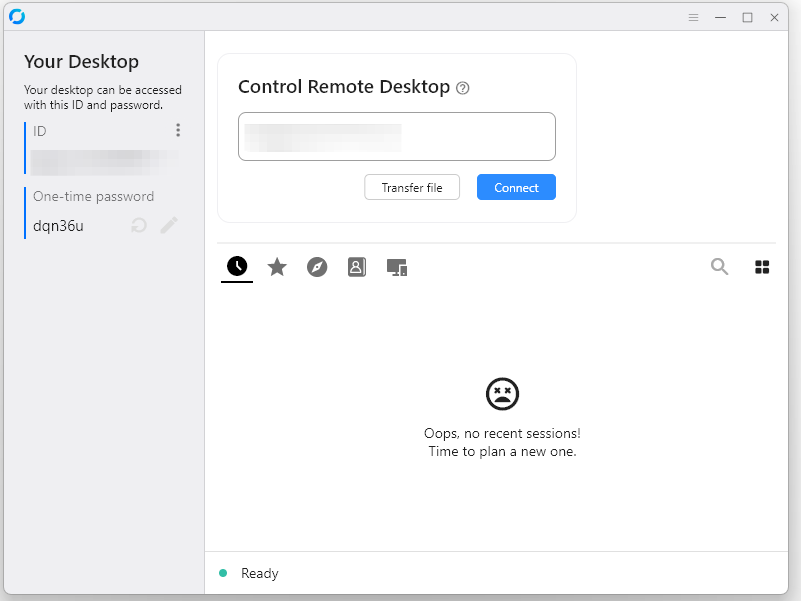Open the ID options three-dot menu

click(178, 130)
